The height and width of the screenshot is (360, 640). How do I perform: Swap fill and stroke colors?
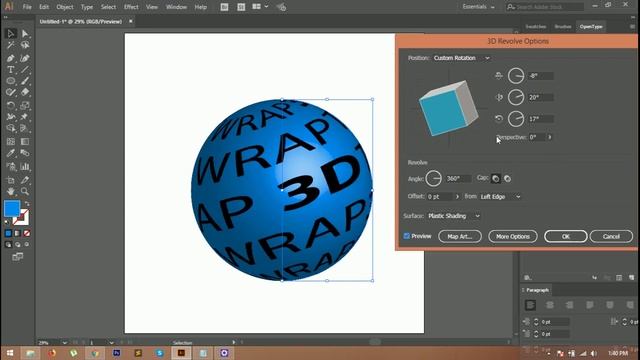[x=27, y=203]
